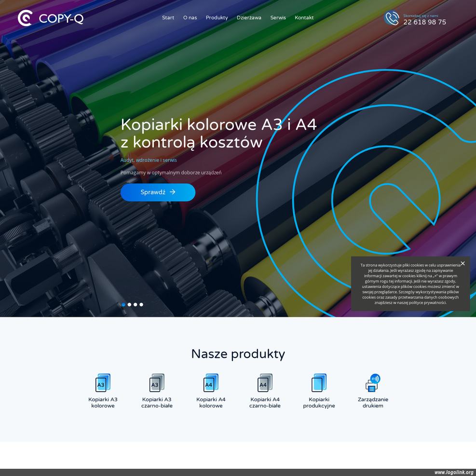Viewport: 476px width, 476px height.
Task: Click Kopiarki A3 kolorowe label
Action: pyautogui.click(x=103, y=403)
